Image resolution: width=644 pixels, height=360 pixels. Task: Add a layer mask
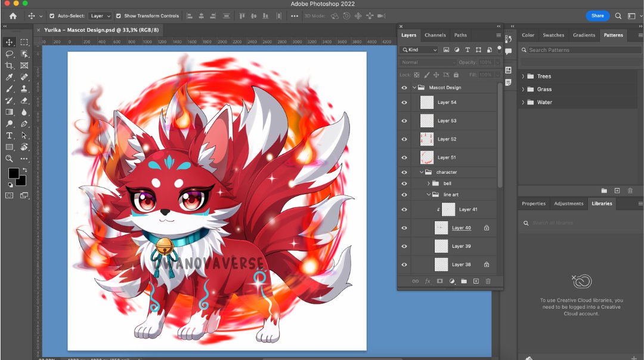(440, 281)
